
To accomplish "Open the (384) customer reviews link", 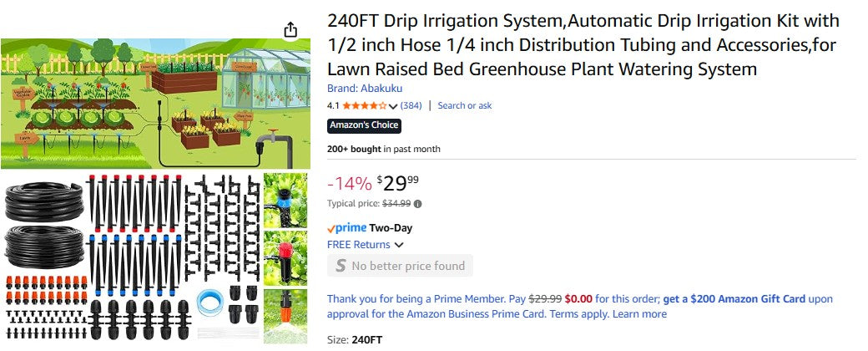I will click(x=411, y=106).
